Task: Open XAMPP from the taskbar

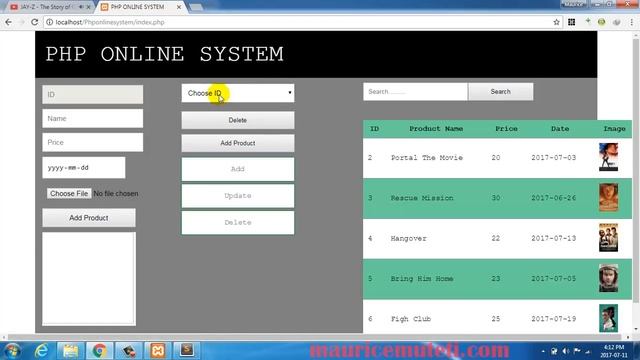Action: [x=158, y=351]
